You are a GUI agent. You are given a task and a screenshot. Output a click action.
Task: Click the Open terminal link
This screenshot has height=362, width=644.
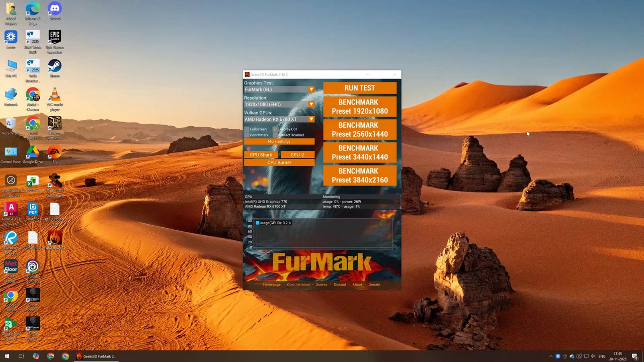pos(298,285)
